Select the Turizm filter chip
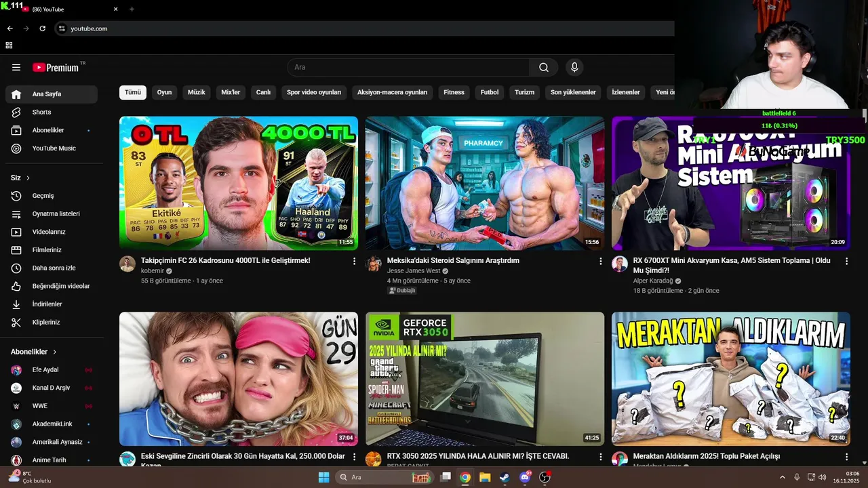The width and height of the screenshot is (868, 488). [x=525, y=92]
